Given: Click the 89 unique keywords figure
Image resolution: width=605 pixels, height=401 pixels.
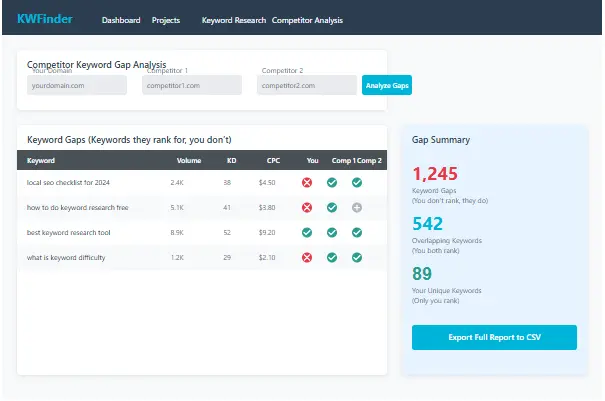Looking at the screenshot, I should (x=422, y=274).
